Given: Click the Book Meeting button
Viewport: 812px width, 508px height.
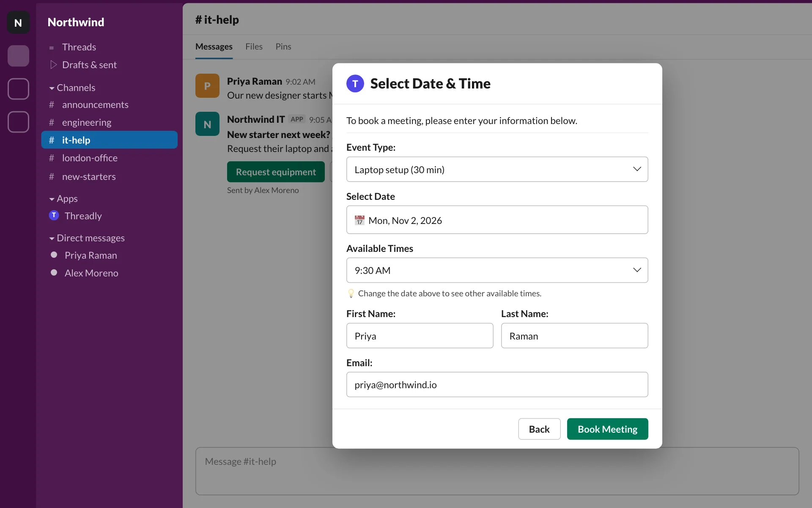Looking at the screenshot, I should [607, 429].
